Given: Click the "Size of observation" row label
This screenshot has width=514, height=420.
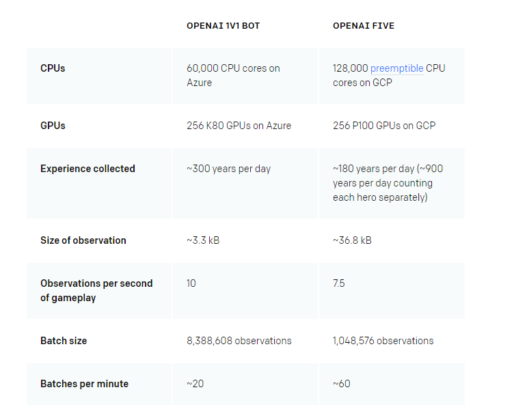Looking at the screenshot, I should tap(83, 240).
